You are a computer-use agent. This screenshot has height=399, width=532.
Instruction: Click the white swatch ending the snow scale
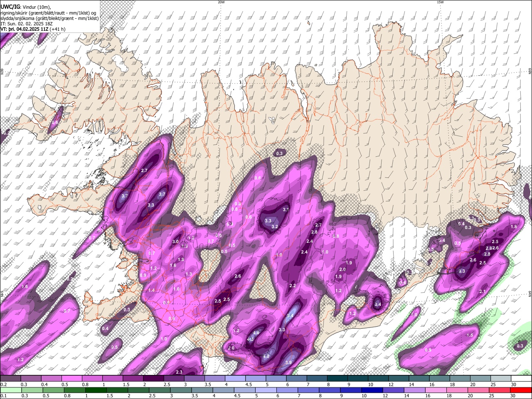521,379
